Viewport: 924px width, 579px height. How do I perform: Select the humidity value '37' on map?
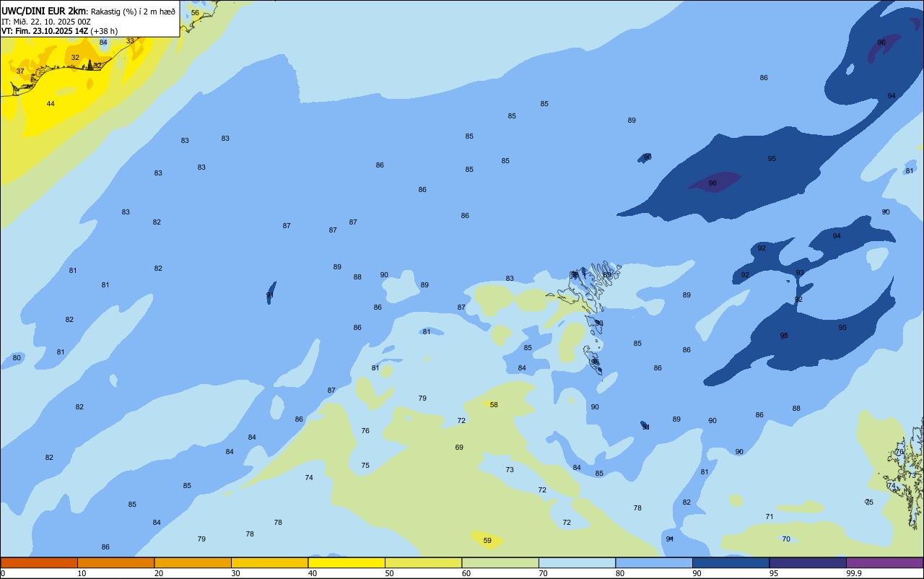pyautogui.click(x=20, y=71)
